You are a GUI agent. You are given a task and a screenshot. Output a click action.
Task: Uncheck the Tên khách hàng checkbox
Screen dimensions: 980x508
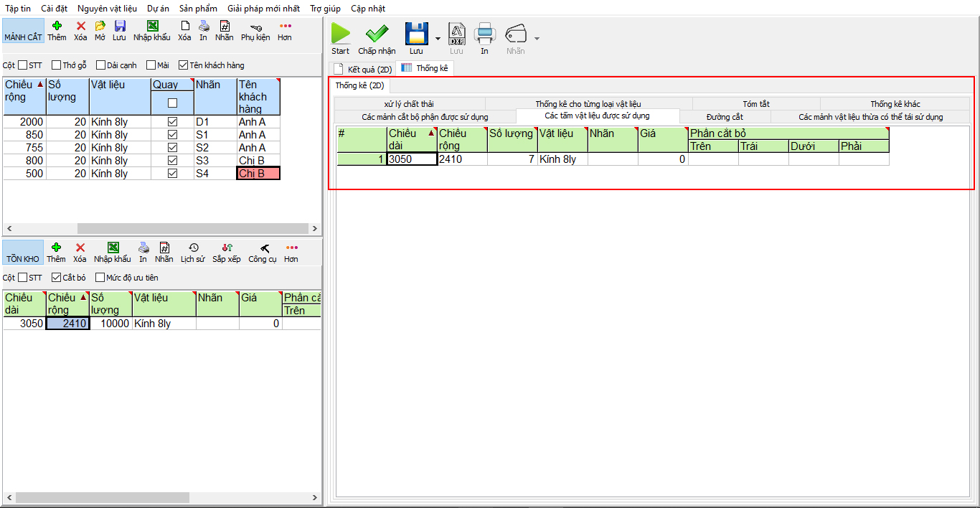[183, 65]
